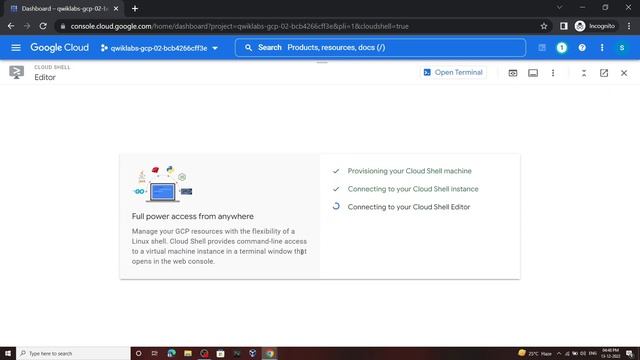Open session information laptop icon

coord(533,73)
